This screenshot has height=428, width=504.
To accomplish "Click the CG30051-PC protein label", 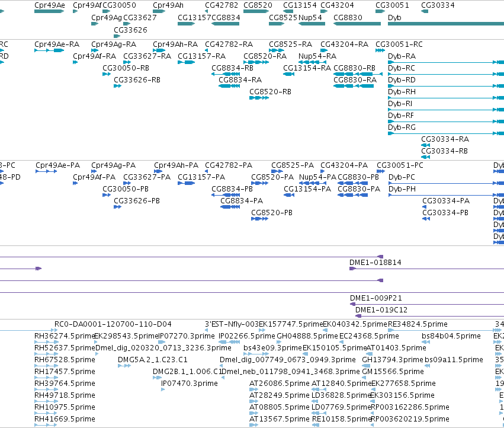I will (x=400, y=165).
